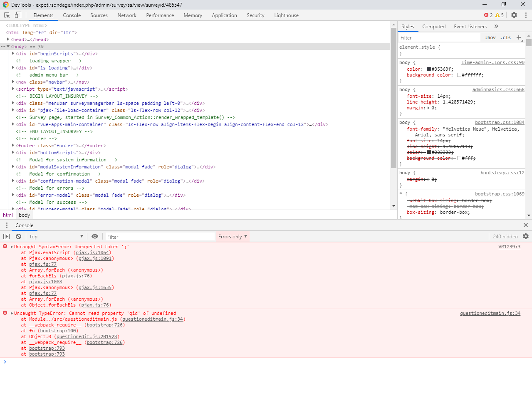The height and width of the screenshot is (408, 532).
Task: Toggle the device toolbar icon
Action: tap(18, 15)
